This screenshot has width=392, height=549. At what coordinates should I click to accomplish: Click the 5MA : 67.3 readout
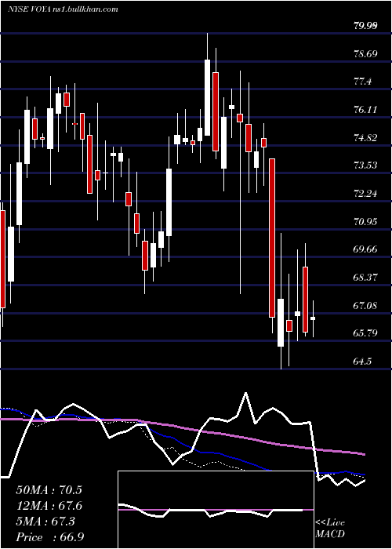[45, 521]
